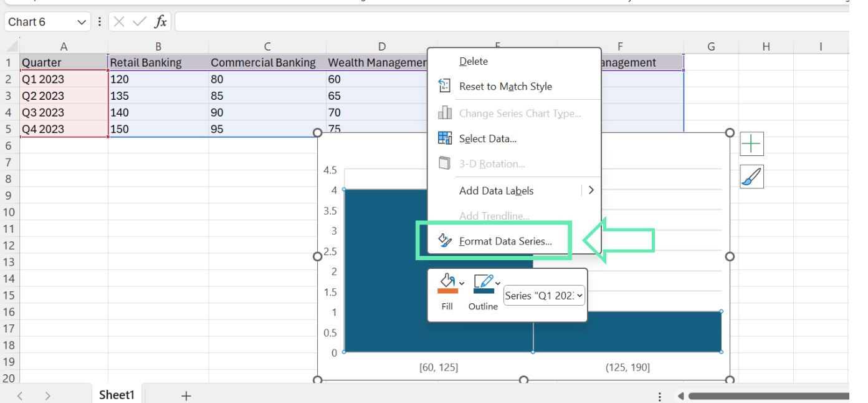Click the Insert Function fx icon
Viewport: 868px width, 403px height.
pos(161,22)
